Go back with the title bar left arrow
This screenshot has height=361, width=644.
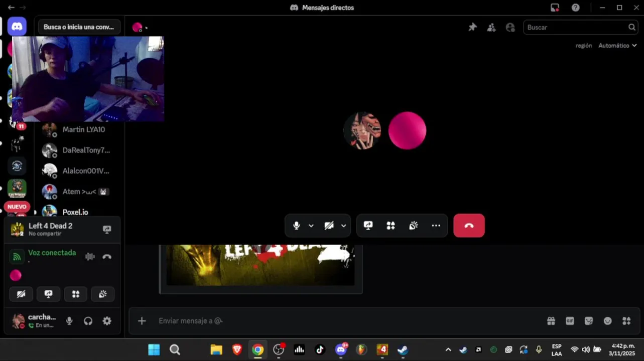pyautogui.click(x=11, y=8)
